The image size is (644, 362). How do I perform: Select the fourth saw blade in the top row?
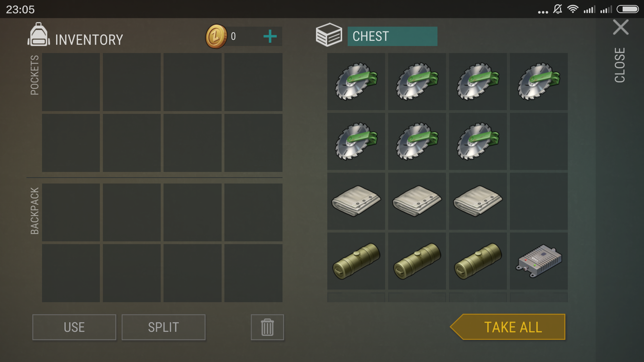tap(539, 81)
